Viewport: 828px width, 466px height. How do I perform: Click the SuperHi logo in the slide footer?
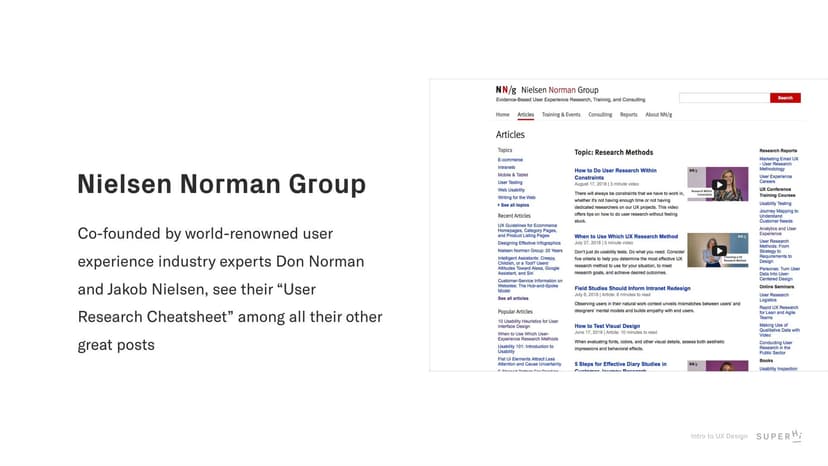tap(778, 436)
